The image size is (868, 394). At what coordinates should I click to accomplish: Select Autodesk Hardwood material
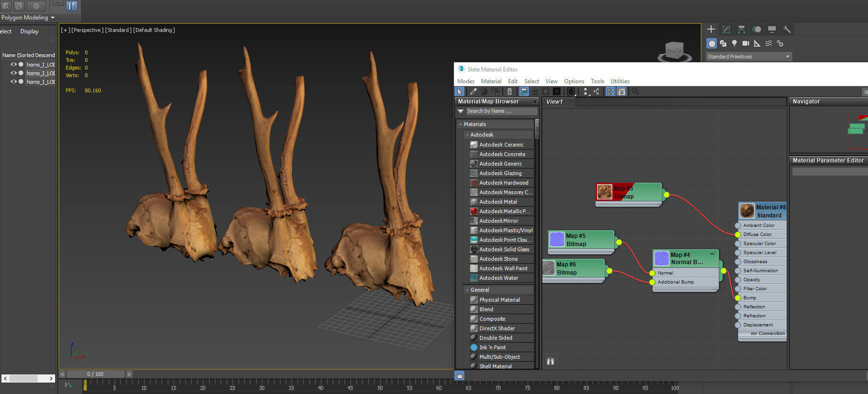click(x=502, y=183)
